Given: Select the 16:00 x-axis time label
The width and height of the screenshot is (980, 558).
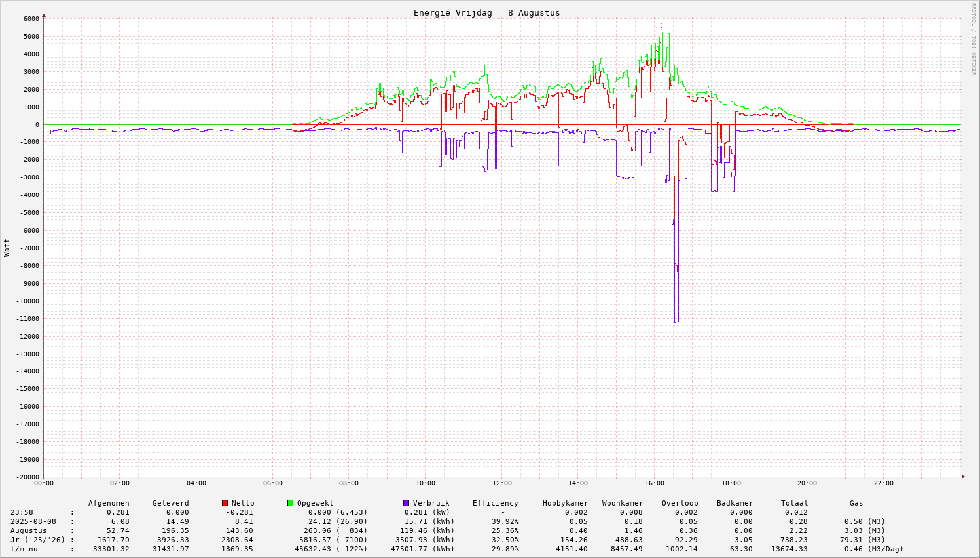Looking at the screenshot, I should pos(654,483).
